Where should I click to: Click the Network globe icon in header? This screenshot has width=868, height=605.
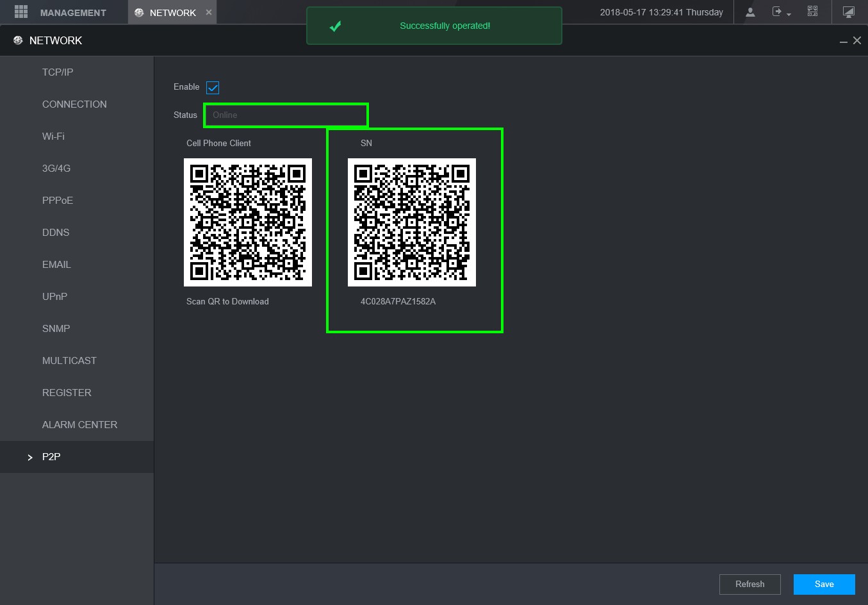[x=18, y=40]
